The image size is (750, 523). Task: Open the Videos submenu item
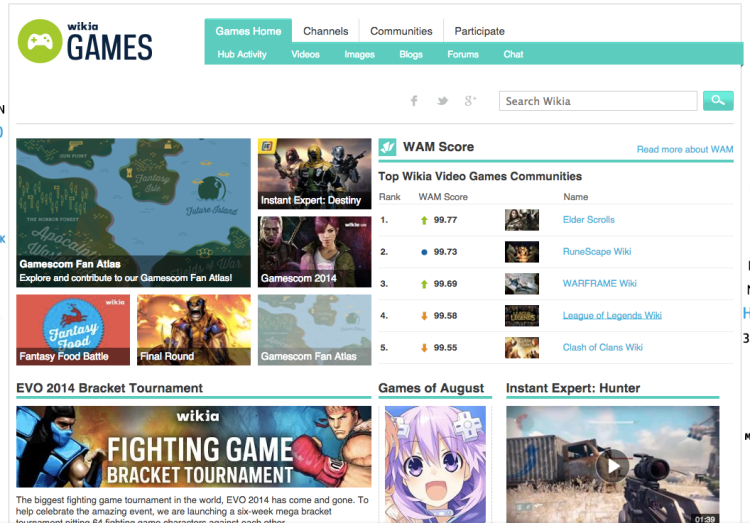click(x=305, y=54)
